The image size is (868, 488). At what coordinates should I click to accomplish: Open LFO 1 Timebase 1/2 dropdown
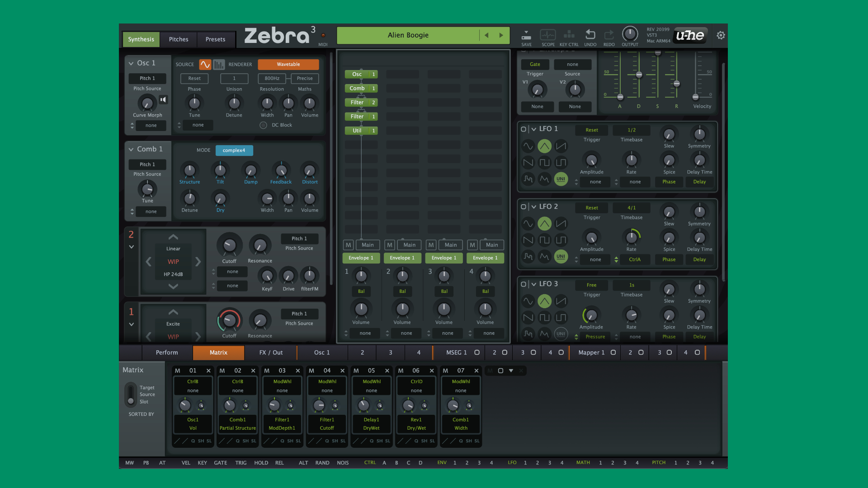point(631,130)
